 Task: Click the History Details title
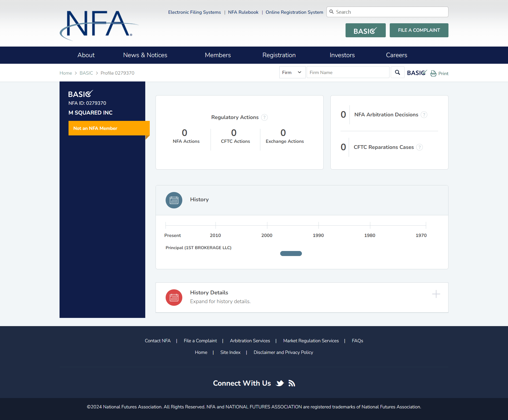(x=209, y=293)
